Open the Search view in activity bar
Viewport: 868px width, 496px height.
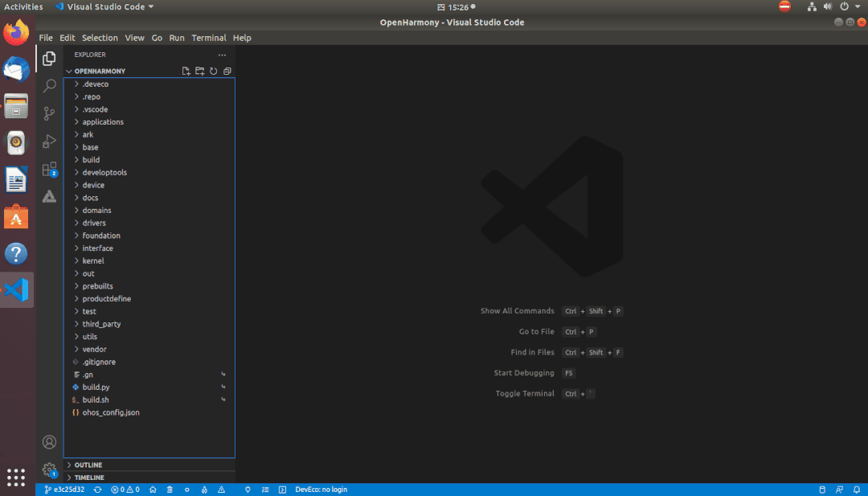[x=49, y=86]
